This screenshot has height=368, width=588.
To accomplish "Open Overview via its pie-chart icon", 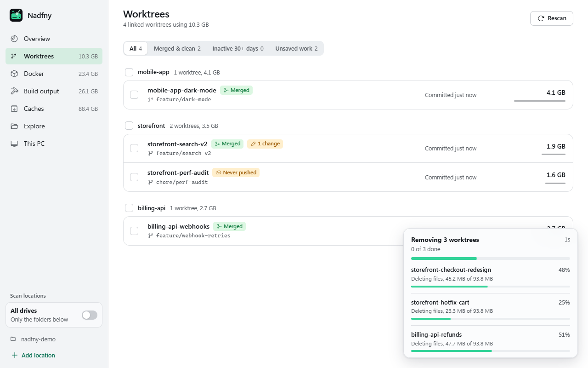I will 14,39.
